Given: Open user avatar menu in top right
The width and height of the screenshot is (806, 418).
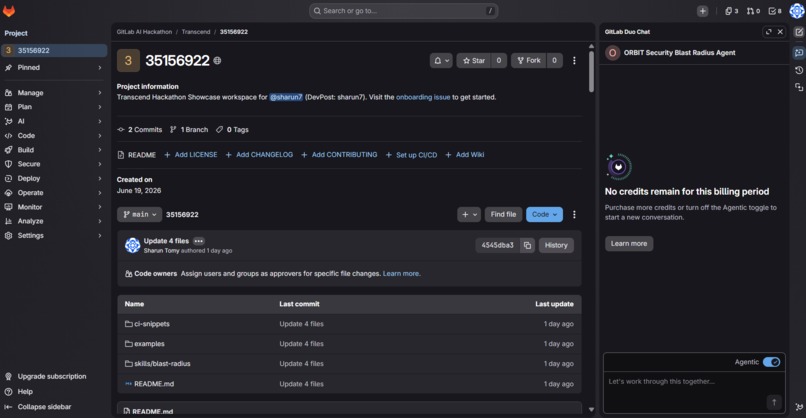Looking at the screenshot, I should coord(797,11).
